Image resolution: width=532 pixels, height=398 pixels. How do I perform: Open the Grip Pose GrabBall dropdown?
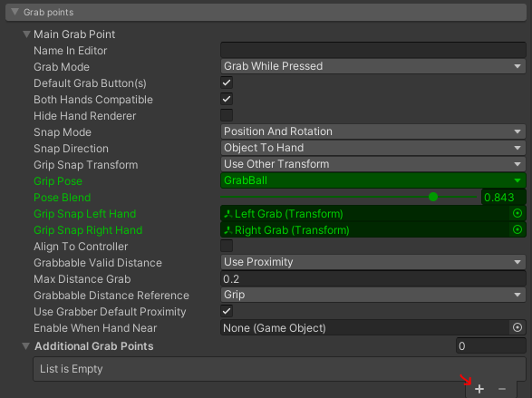point(372,180)
